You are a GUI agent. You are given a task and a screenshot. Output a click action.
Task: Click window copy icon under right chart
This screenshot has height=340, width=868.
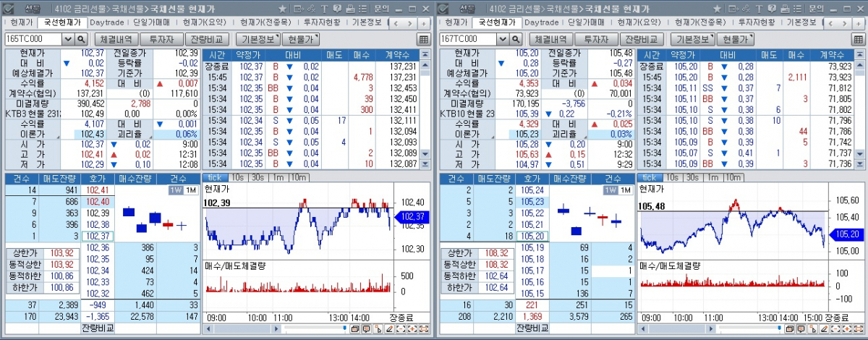click(789, 328)
